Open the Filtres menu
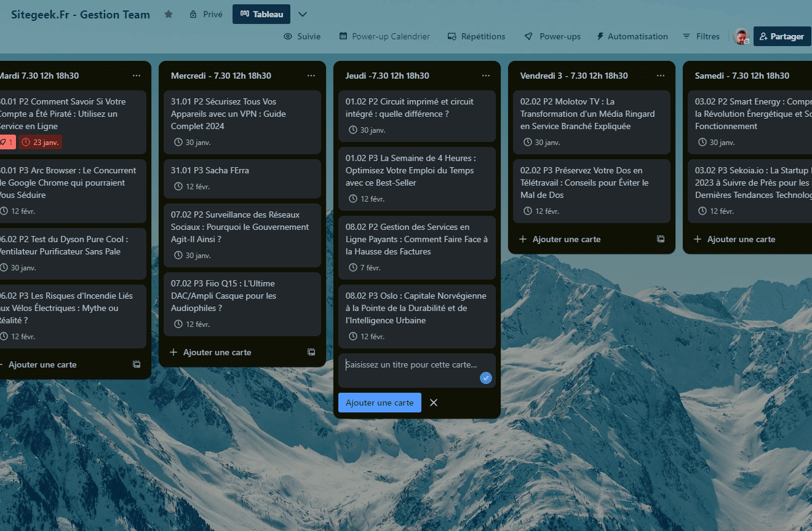Viewport: 812px width, 531px height. (701, 36)
